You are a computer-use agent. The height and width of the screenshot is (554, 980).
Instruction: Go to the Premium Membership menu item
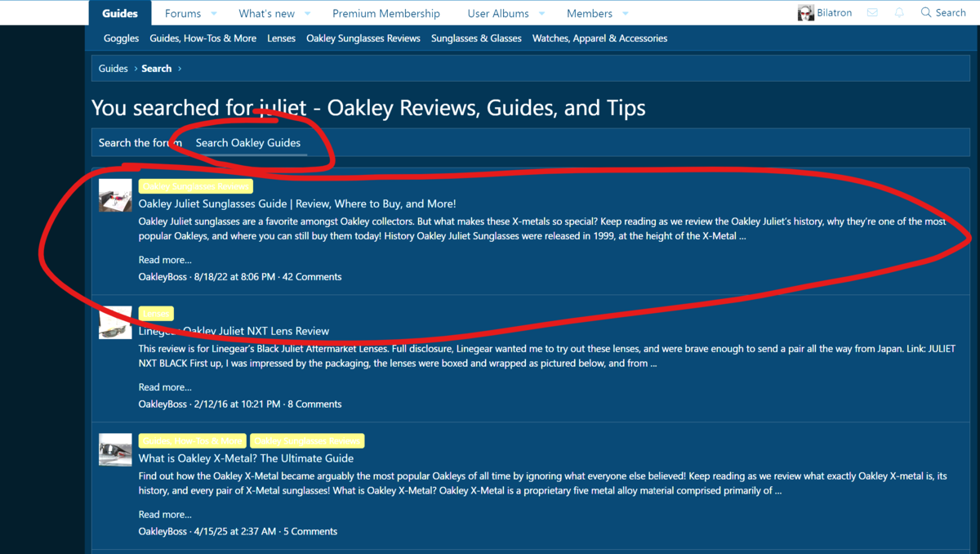(x=385, y=13)
